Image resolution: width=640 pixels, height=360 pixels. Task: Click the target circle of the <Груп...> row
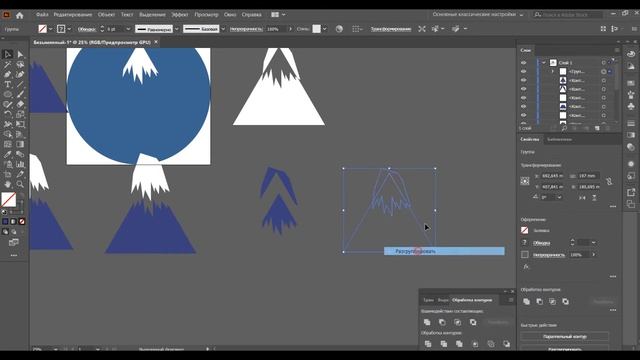604,71
